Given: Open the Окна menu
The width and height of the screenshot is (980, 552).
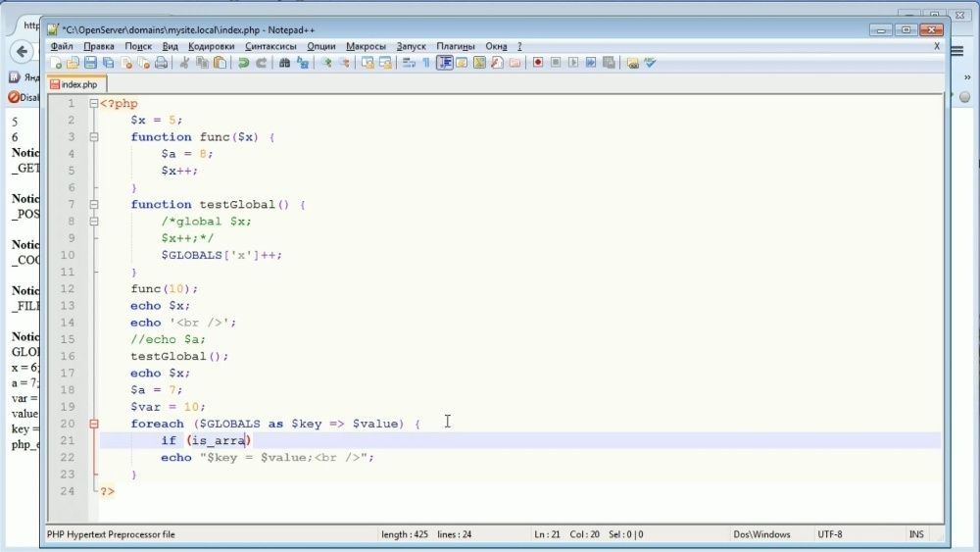Looking at the screenshot, I should (496, 46).
